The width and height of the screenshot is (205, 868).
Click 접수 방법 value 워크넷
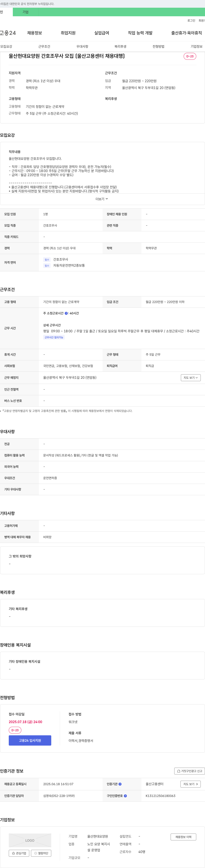(x=73, y=722)
